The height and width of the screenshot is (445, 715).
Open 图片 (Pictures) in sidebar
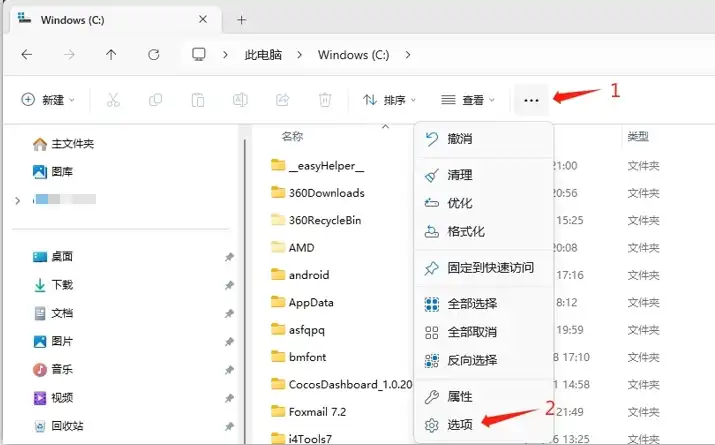[53, 342]
